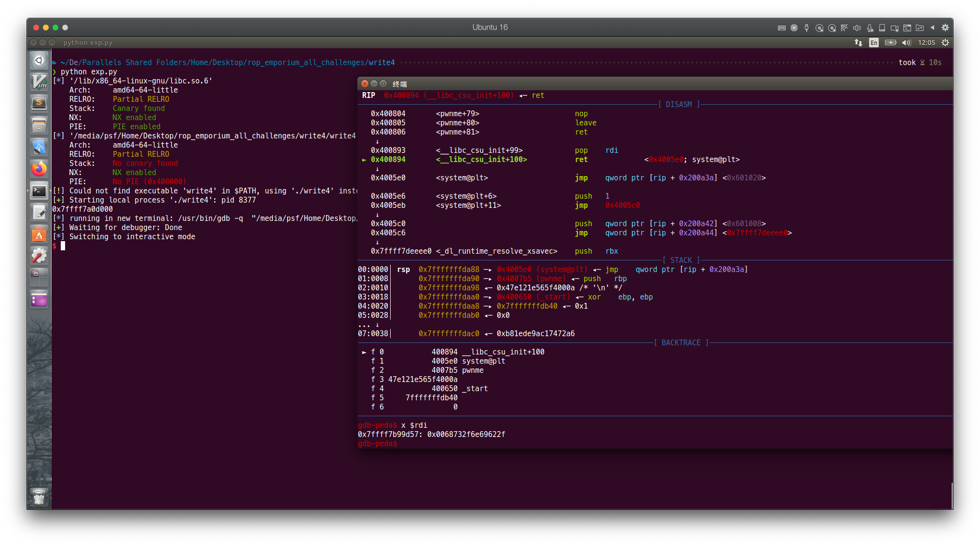Image resolution: width=980 pixels, height=545 pixels.
Task: Click 'No PIE (0x400000)' text
Action: (x=150, y=182)
